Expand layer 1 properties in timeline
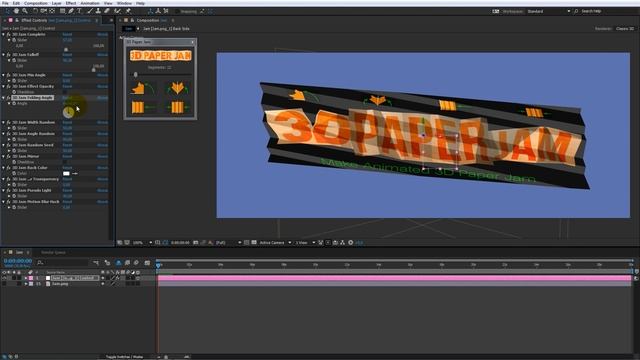 pos(26,278)
